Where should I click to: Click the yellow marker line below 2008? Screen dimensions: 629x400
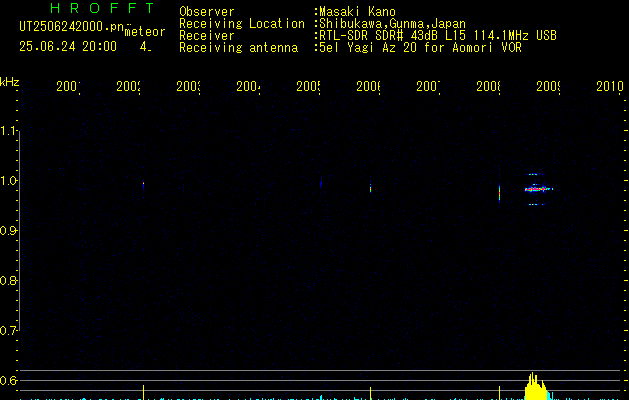click(499, 393)
